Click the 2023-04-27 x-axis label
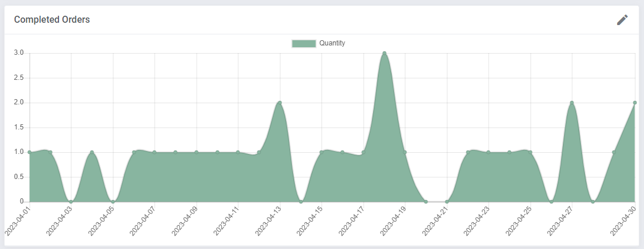The height and width of the screenshot is (249, 644). [x=561, y=220]
